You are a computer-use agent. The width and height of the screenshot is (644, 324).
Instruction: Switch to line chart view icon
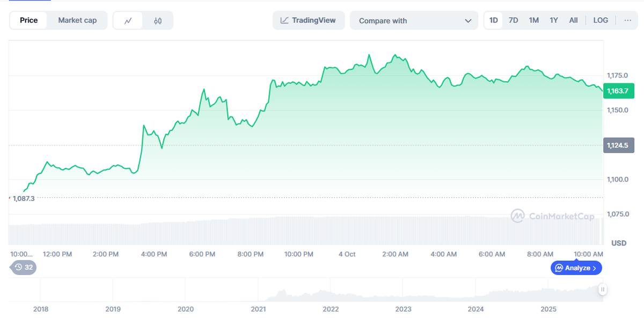[x=128, y=20]
